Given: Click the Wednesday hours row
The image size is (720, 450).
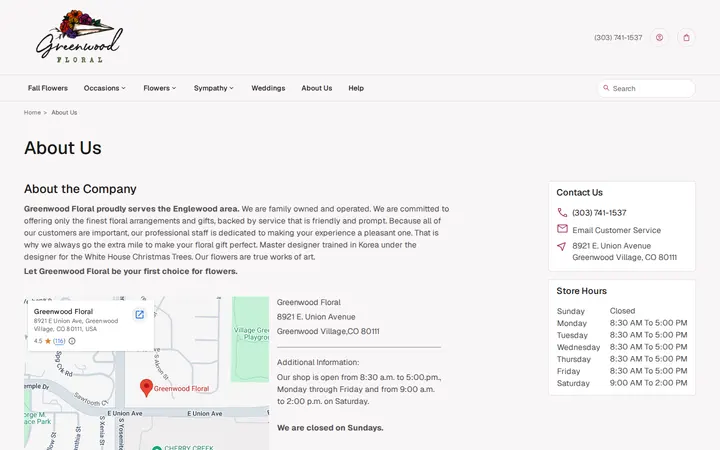Looking at the screenshot, I should (x=622, y=347).
